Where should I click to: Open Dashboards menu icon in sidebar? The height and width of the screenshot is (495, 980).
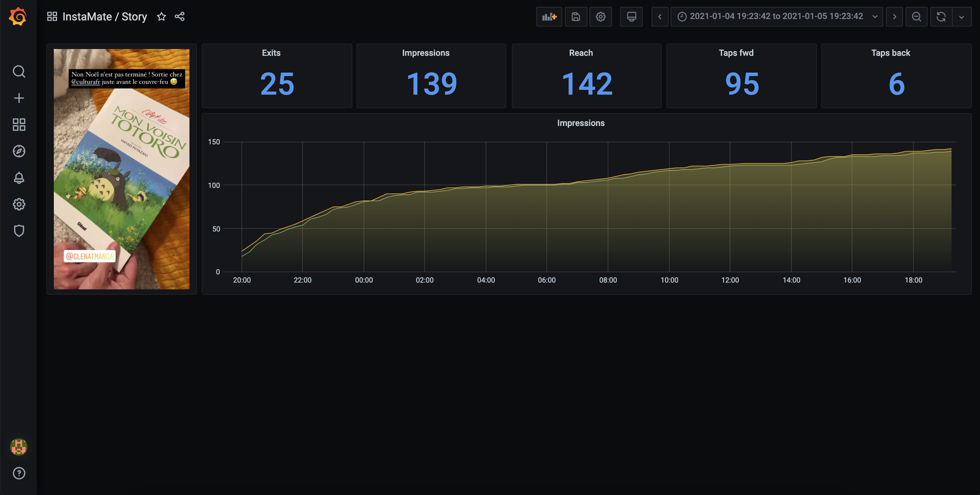pos(19,125)
